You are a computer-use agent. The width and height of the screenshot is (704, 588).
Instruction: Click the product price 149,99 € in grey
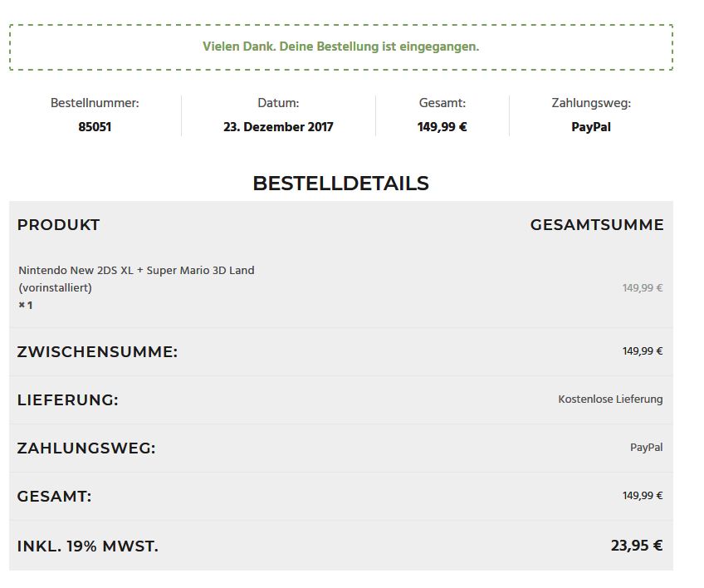click(643, 287)
